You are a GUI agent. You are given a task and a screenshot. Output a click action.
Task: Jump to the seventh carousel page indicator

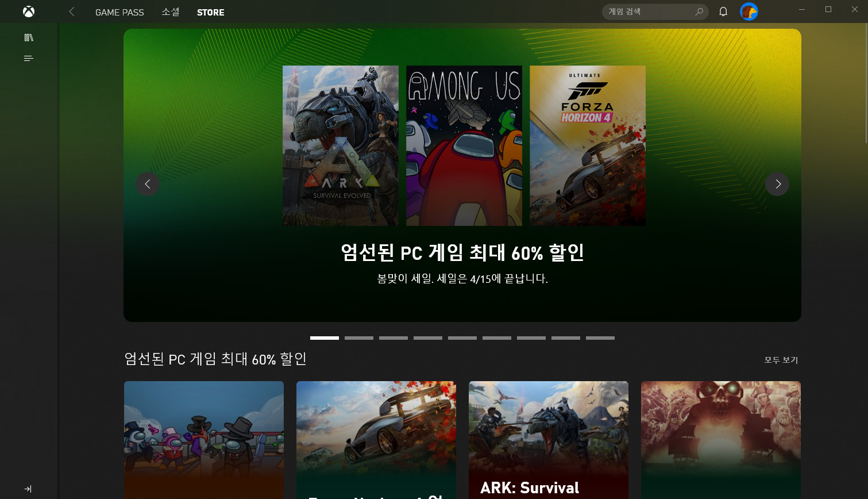pos(531,338)
